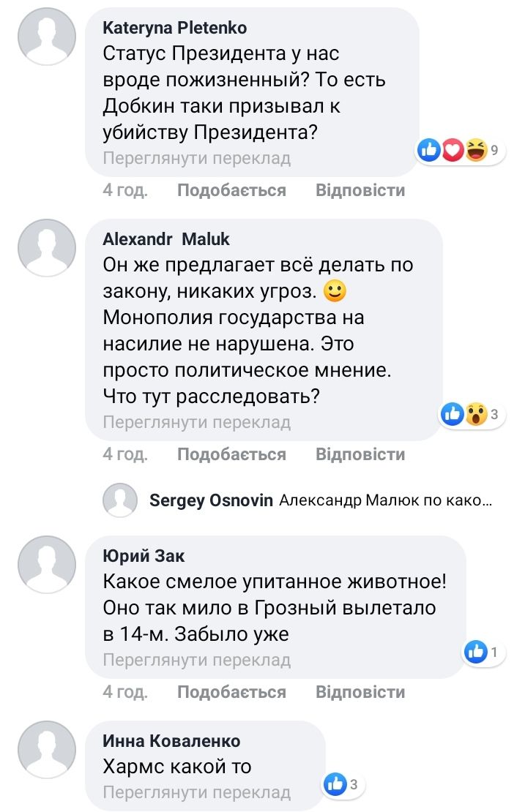Reply to Alexandr Maluk's comment
Image resolution: width=525 pixels, height=812 pixels.
click(x=360, y=454)
